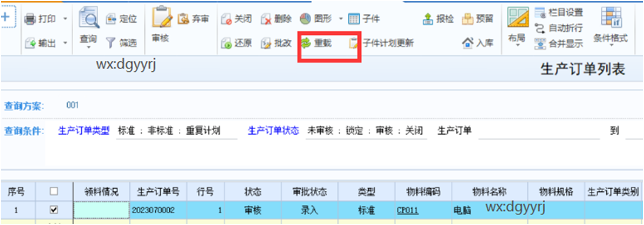This screenshot has width=644, height=225.
Task: Toggle 合并显示 merged display
Action: pyautogui.click(x=559, y=44)
